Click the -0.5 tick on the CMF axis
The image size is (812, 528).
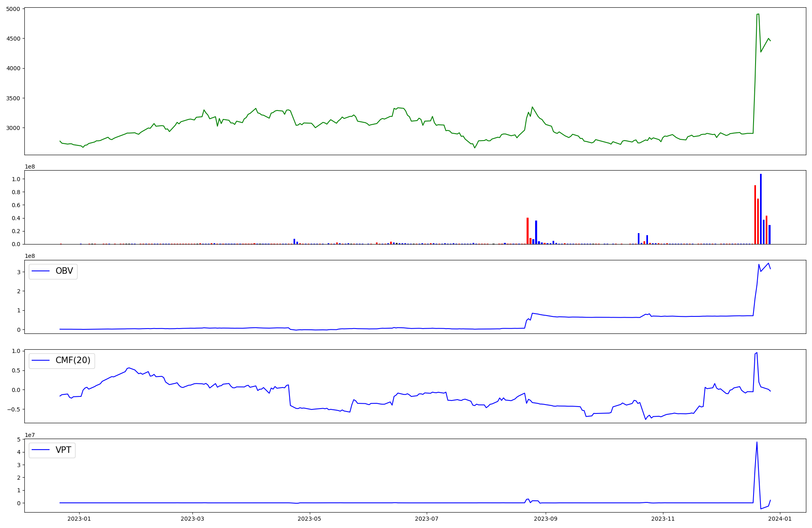[x=13, y=409]
